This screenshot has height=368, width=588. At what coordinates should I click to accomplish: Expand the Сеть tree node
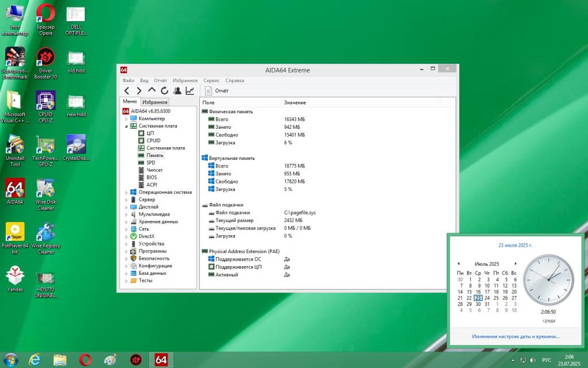coord(126,229)
